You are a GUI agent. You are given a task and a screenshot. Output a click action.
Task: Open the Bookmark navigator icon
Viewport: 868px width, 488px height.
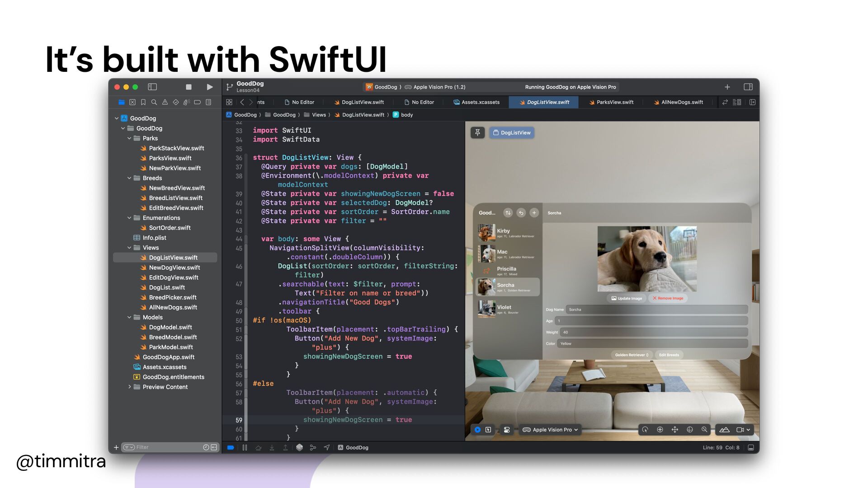click(x=143, y=102)
